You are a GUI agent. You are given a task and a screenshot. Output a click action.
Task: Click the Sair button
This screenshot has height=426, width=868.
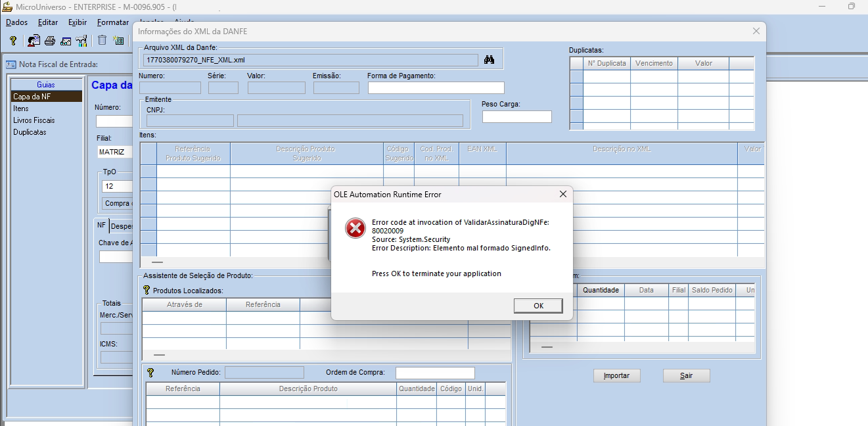(x=686, y=375)
